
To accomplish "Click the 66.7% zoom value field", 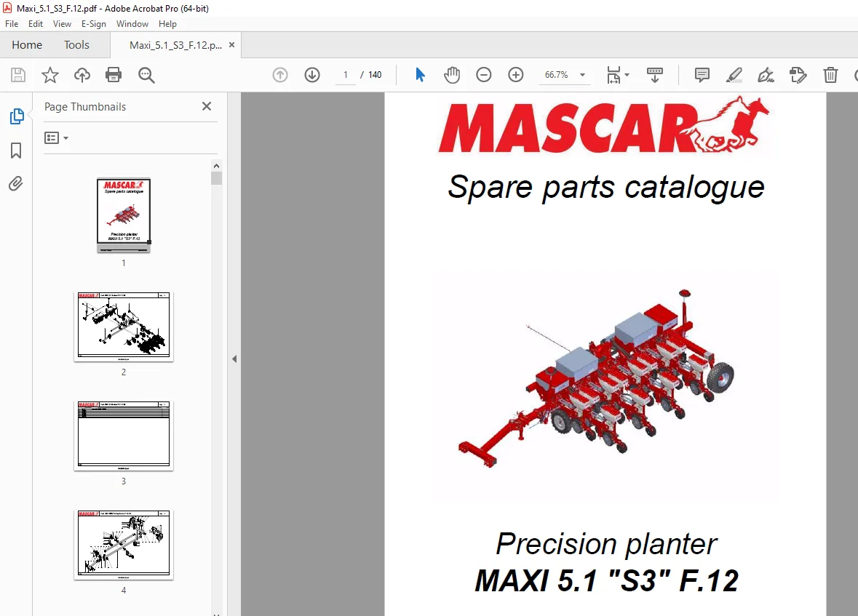I will pos(557,75).
